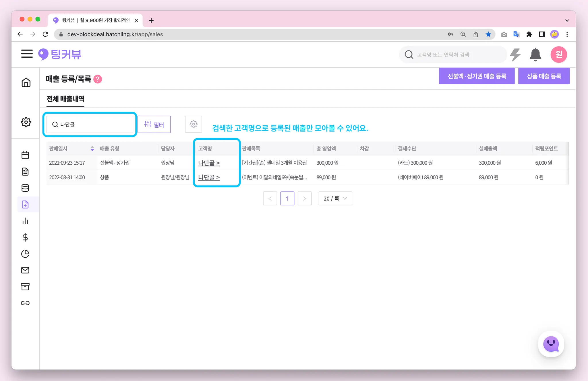Open the purple chatbot help bubble
This screenshot has width=588, height=381.
(x=551, y=344)
